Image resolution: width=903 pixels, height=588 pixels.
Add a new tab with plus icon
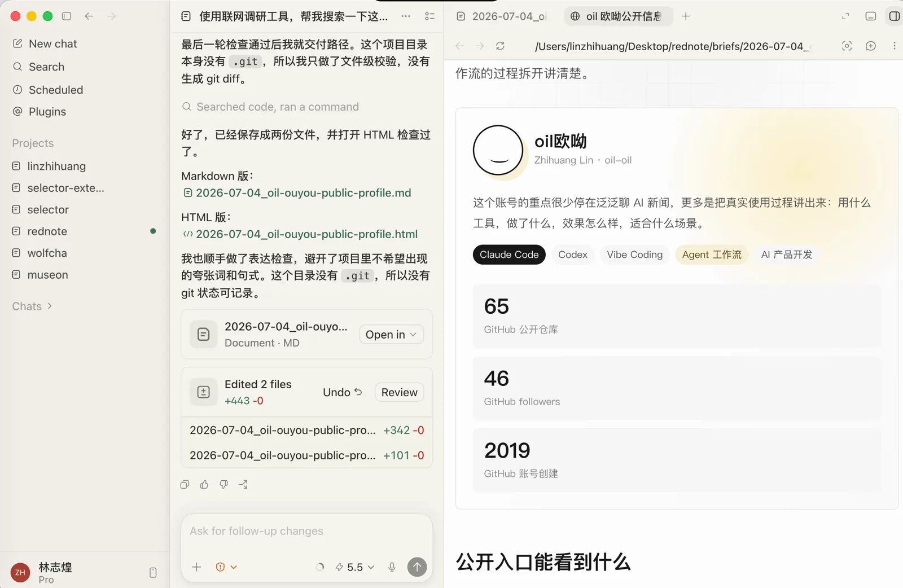pos(686,16)
